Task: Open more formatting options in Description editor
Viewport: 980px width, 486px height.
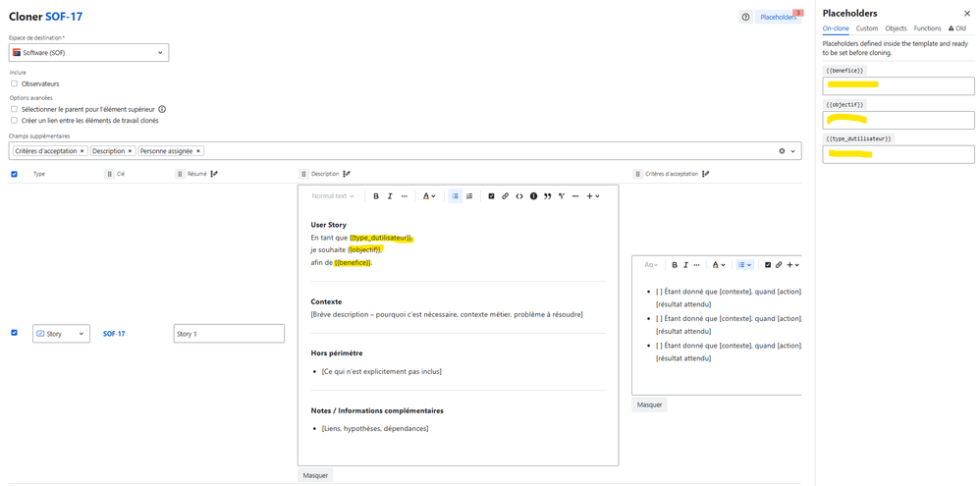Action: 404,196
